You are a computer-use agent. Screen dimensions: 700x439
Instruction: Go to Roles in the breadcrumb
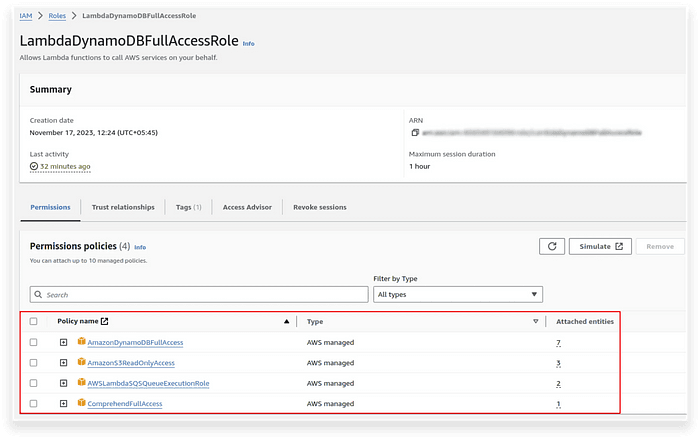(57, 16)
